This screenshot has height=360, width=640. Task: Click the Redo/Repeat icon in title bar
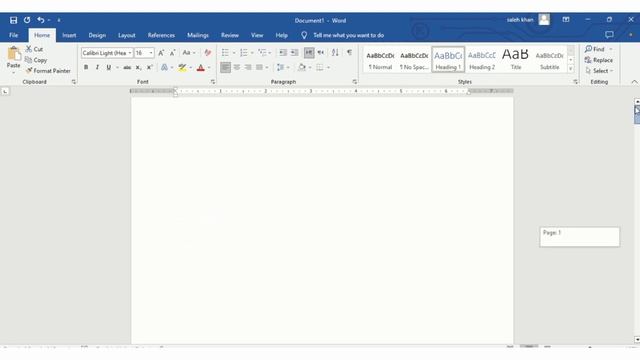coord(27,20)
